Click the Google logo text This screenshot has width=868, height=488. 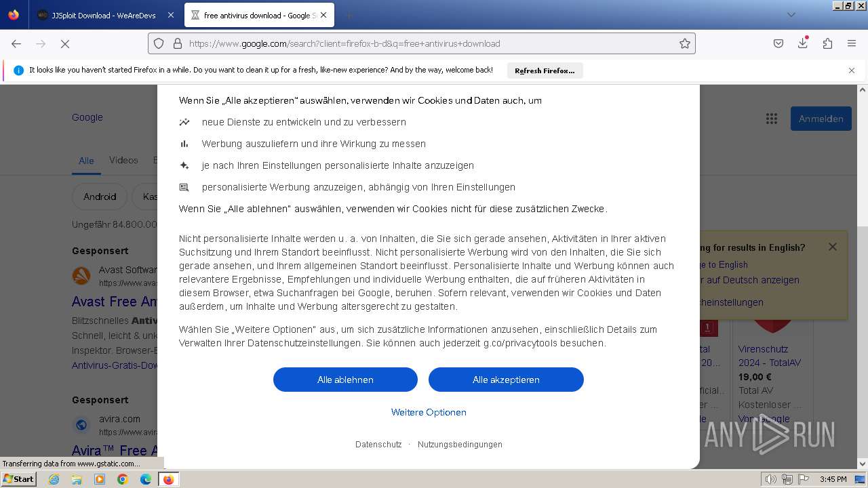pos(87,117)
